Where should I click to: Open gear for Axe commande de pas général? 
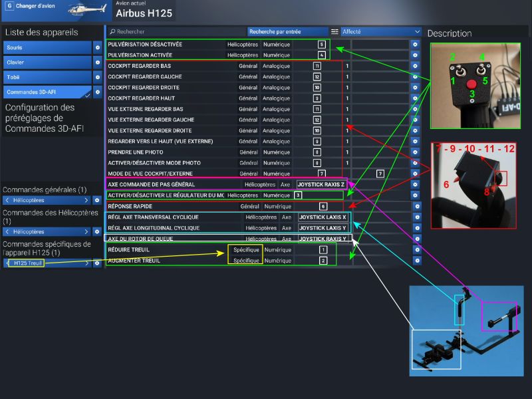415,184
